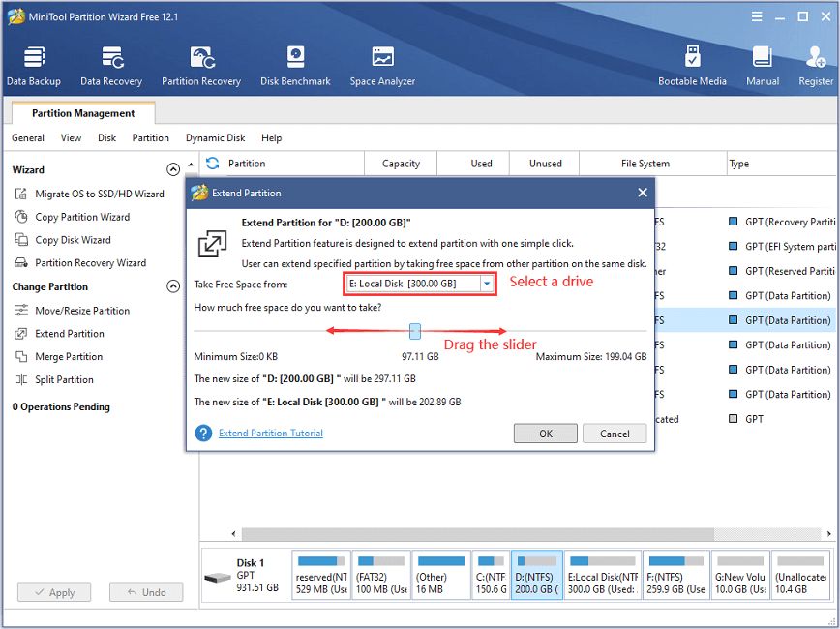Click the '0 Operations Pending' label
Viewport: 840px width, 629px height.
click(x=61, y=406)
